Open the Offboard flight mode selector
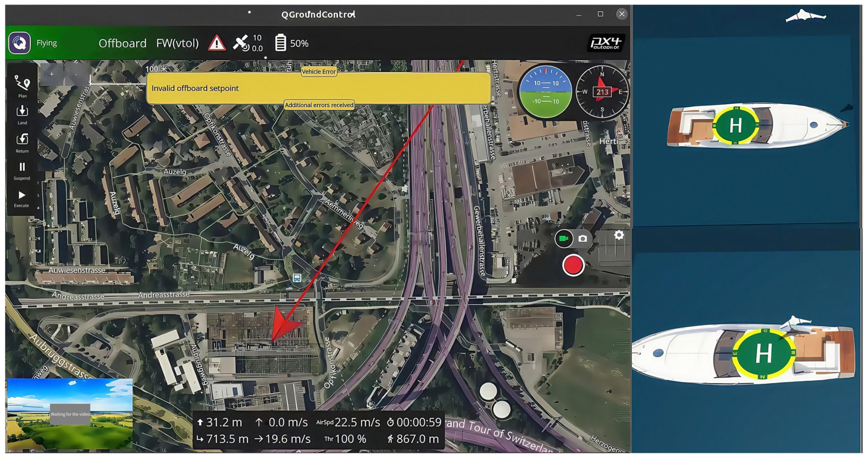The height and width of the screenshot is (461, 868). tap(123, 43)
